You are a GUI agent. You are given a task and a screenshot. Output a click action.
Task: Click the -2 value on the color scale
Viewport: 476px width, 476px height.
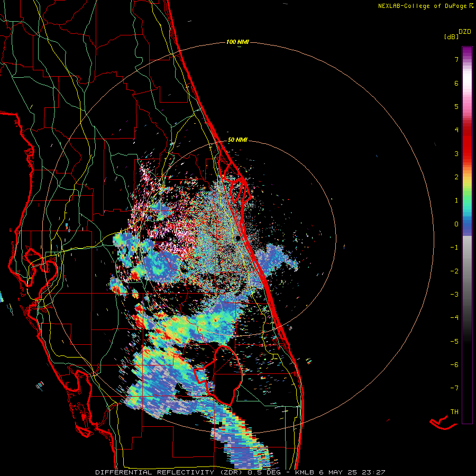click(454, 271)
